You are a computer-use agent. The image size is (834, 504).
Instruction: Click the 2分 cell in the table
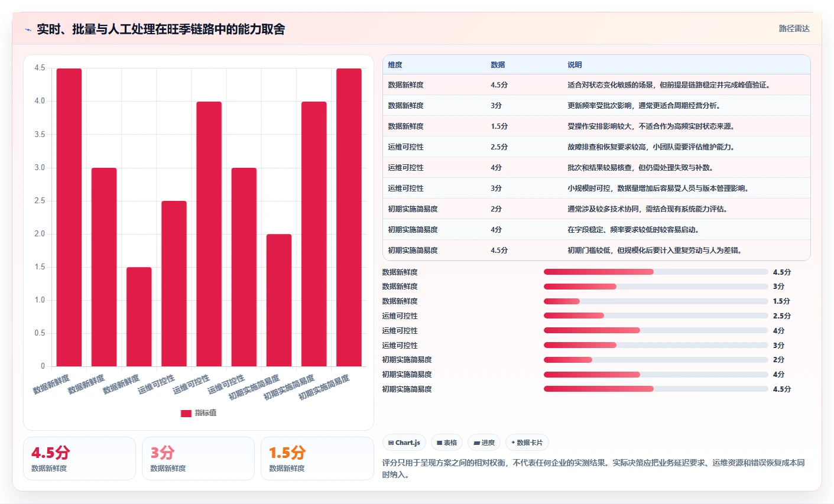496,209
